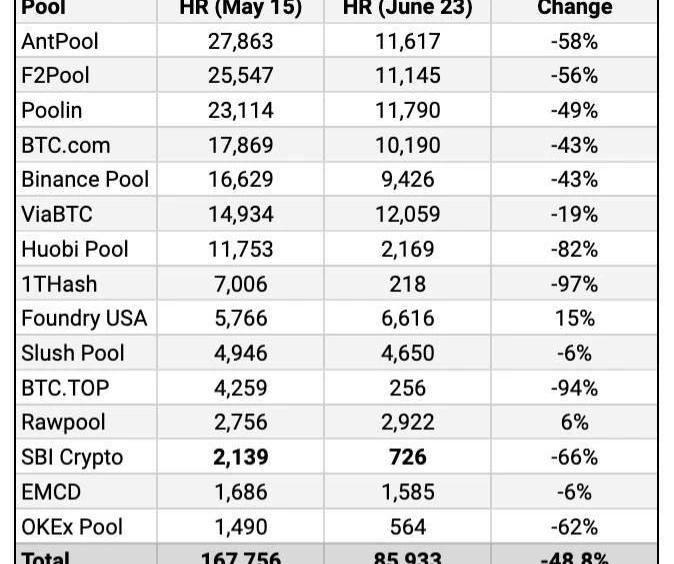Select the ViaBTC pool name

[58, 214]
